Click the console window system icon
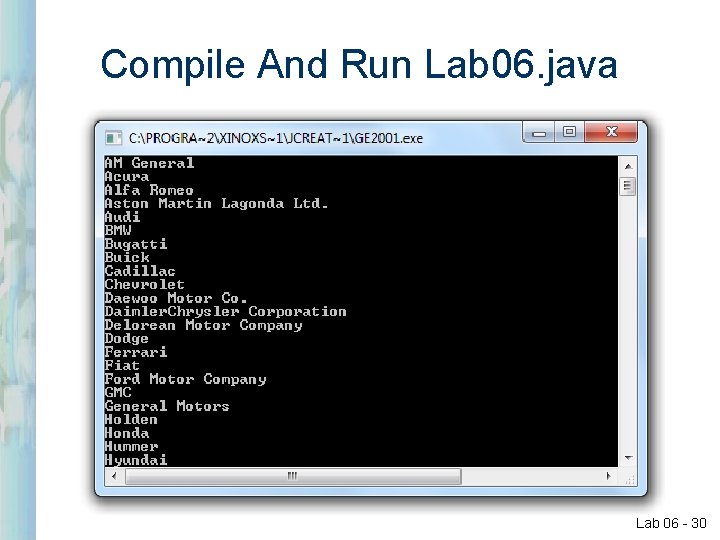 click(x=113, y=138)
